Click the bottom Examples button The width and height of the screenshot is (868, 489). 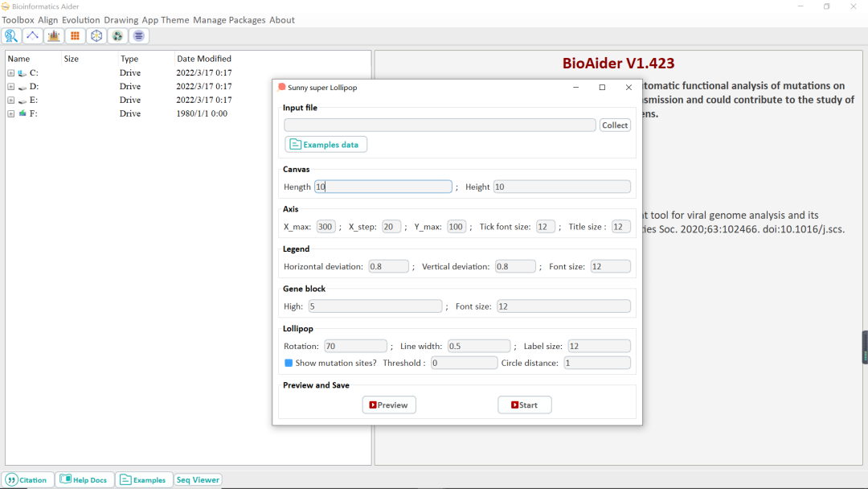click(144, 479)
